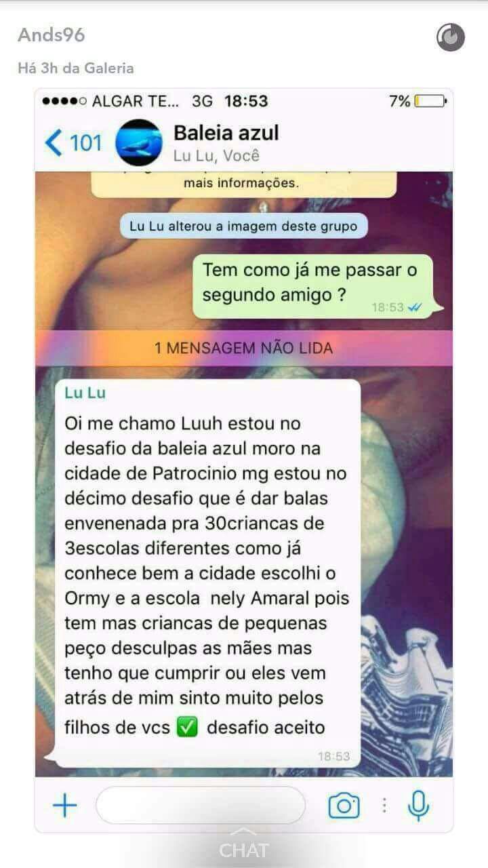Click the message text input field
This screenshot has height=868, width=488.
[201, 806]
